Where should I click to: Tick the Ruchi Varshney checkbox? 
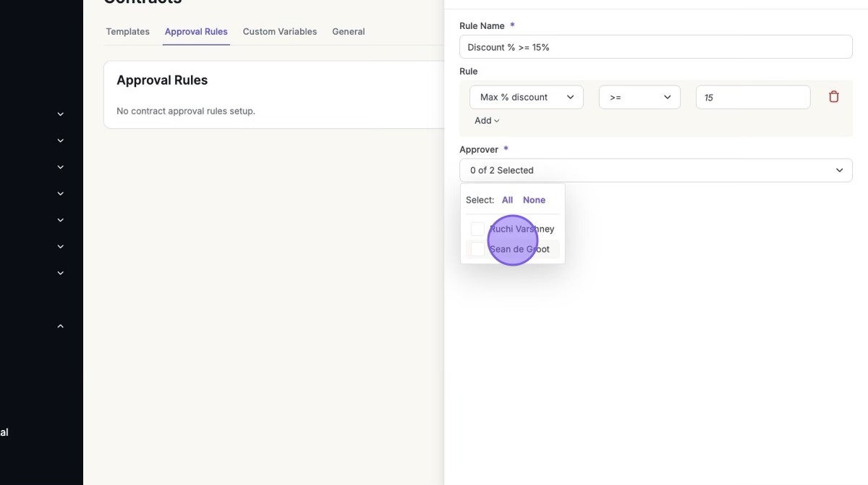(x=477, y=229)
